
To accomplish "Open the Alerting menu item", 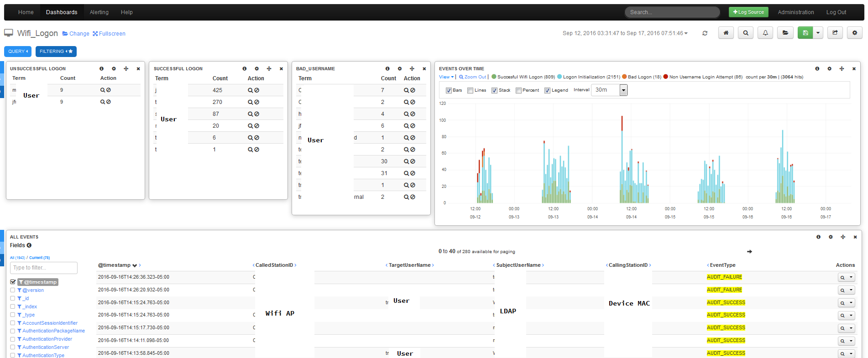I will point(99,12).
